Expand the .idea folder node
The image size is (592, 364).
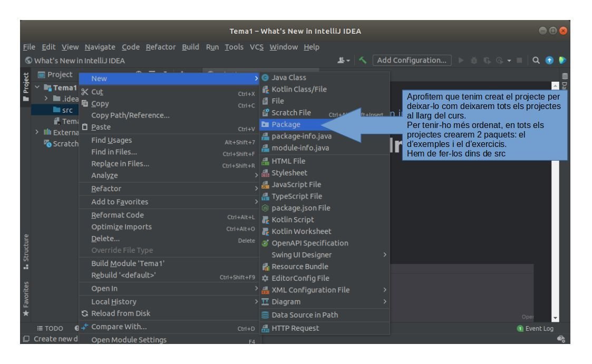click(46, 99)
